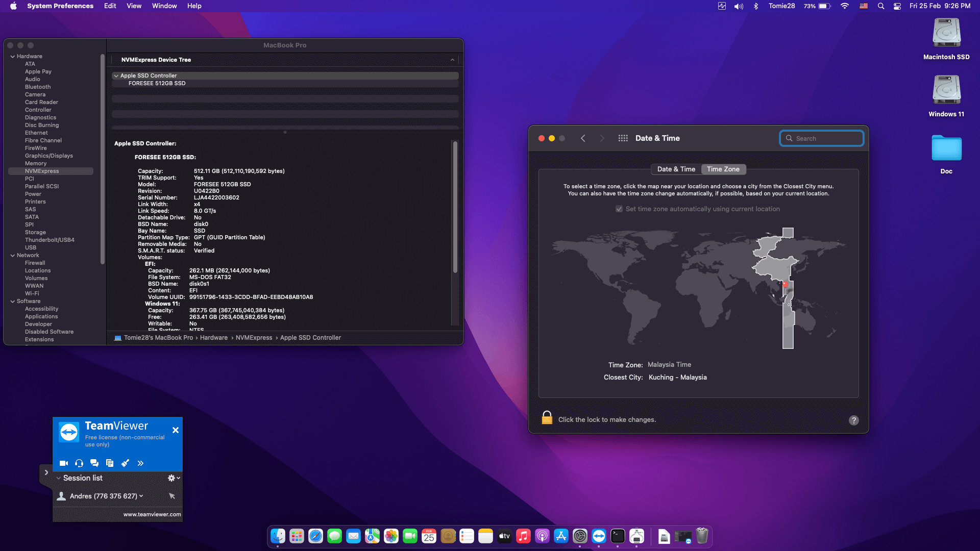Click System Preferences icon in the Dock
This screenshot has width=980, height=551.
(x=580, y=536)
